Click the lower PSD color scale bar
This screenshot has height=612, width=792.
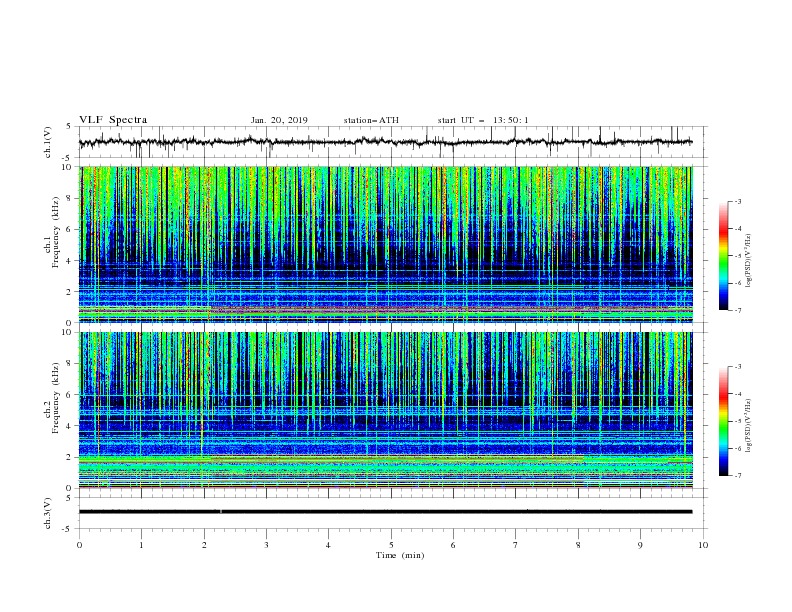724,421
